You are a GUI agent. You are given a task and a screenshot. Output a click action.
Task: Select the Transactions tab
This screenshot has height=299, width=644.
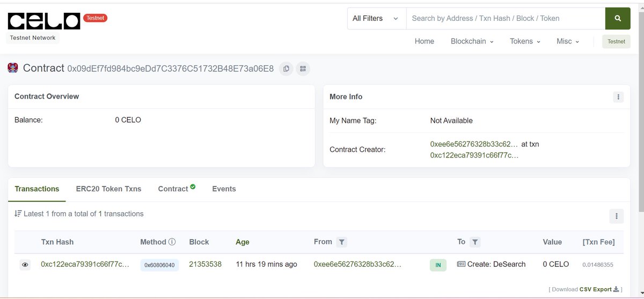pos(37,189)
